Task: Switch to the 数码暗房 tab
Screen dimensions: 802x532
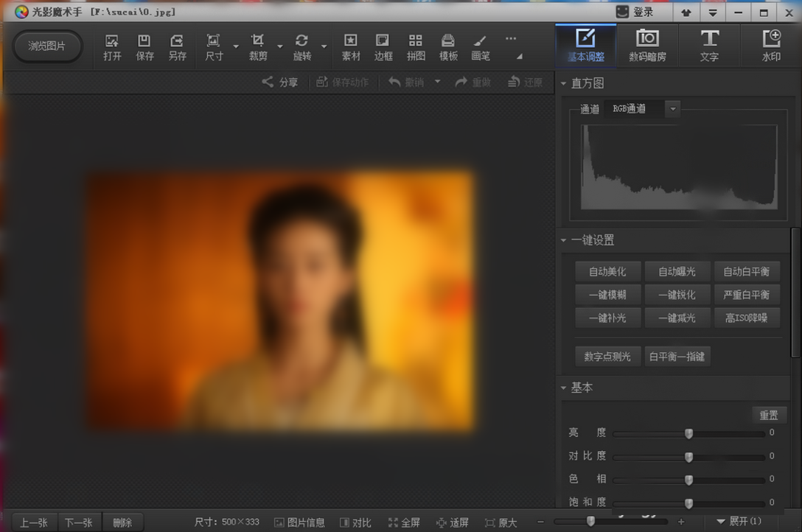Action: [x=647, y=45]
